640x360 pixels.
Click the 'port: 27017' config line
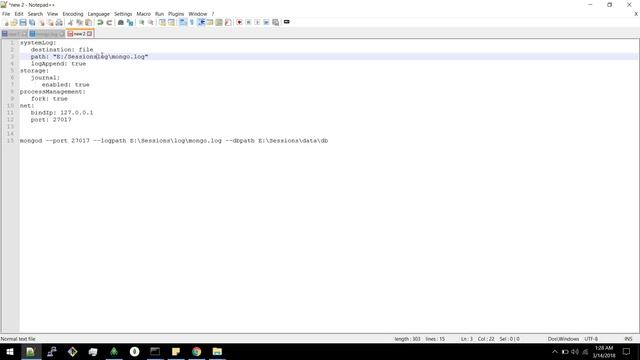(51, 120)
